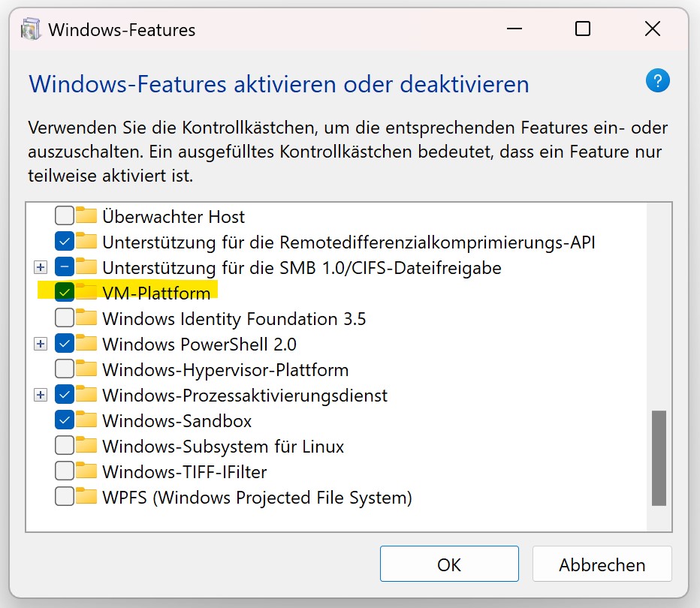The width and height of the screenshot is (700, 608).
Task: Confirm with the OK button
Action: click(449, 564)
